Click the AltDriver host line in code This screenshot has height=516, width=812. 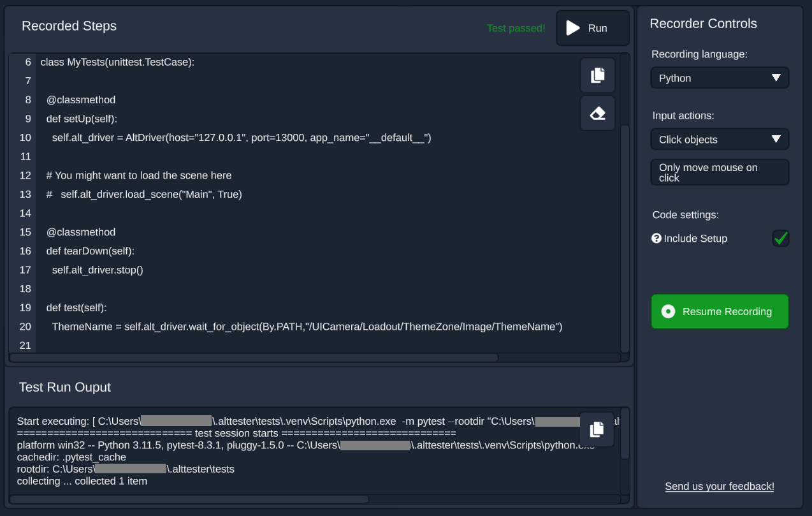pos(242,138)
